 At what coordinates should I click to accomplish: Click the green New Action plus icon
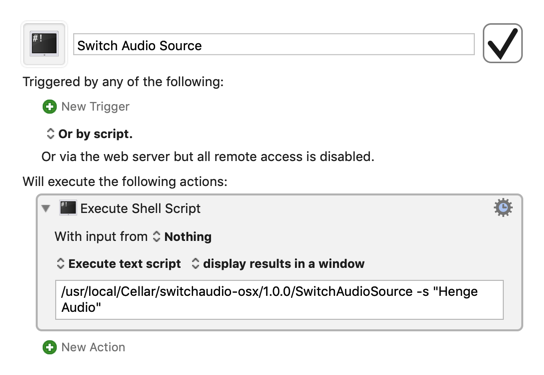click(50, 347)
